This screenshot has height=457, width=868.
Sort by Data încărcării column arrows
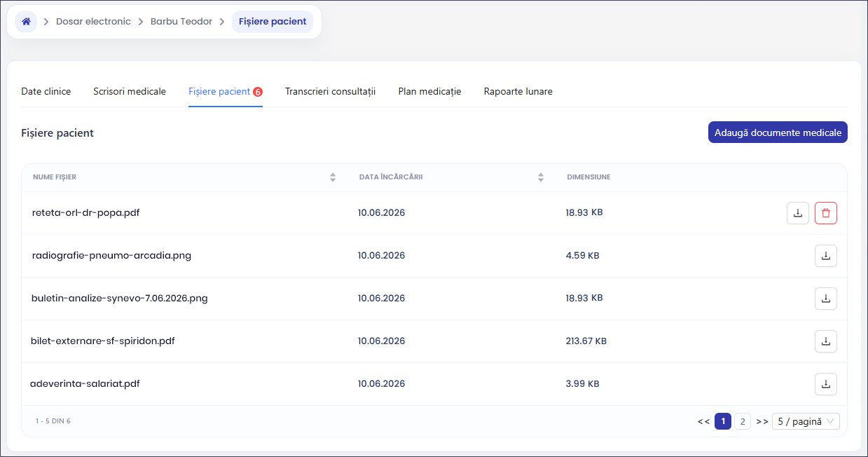pos(541,177)
